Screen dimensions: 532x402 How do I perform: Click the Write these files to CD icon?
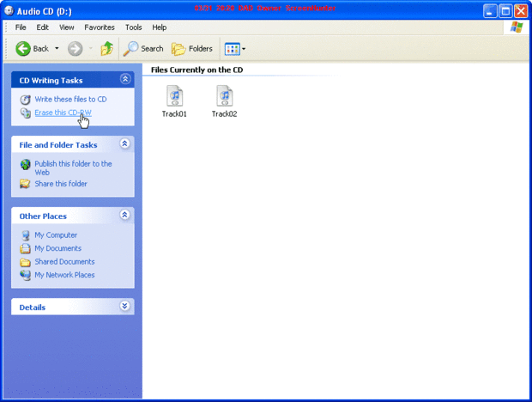click(x=26, y=100)
